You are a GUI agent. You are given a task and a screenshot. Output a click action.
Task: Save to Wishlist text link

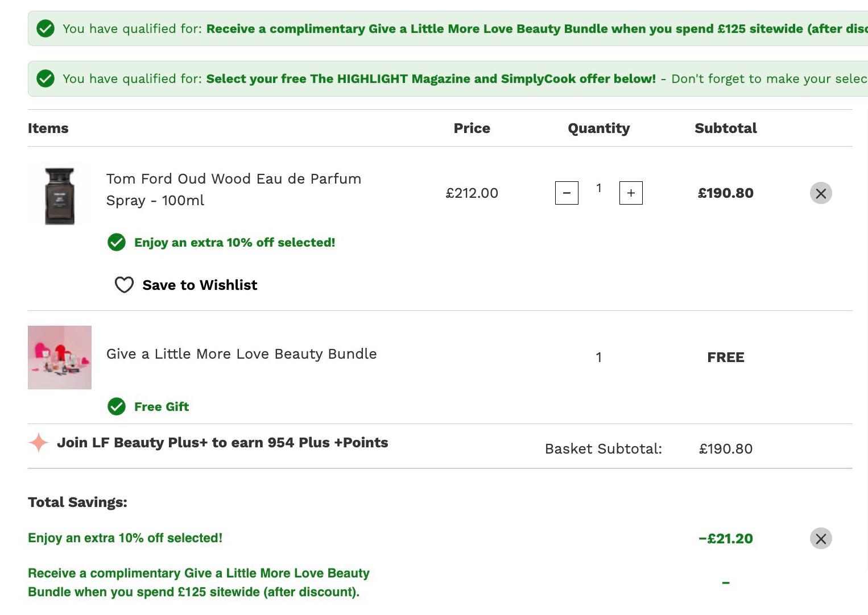(x=200, y=285)
